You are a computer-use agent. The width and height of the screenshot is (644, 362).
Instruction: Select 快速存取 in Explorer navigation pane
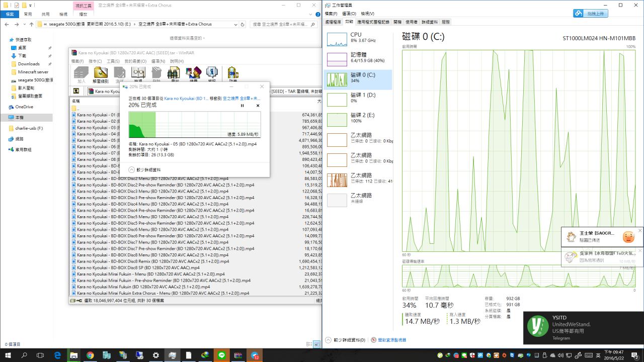click(24, 40)
